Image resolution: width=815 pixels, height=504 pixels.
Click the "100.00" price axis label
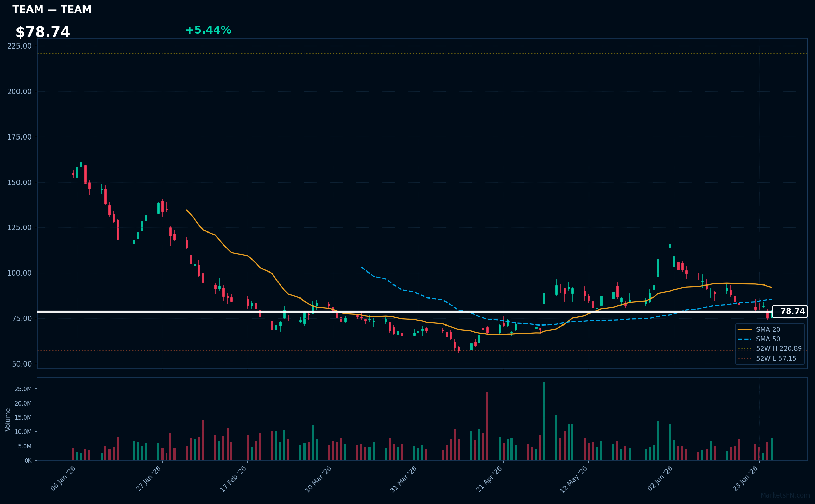pos(20,273)
